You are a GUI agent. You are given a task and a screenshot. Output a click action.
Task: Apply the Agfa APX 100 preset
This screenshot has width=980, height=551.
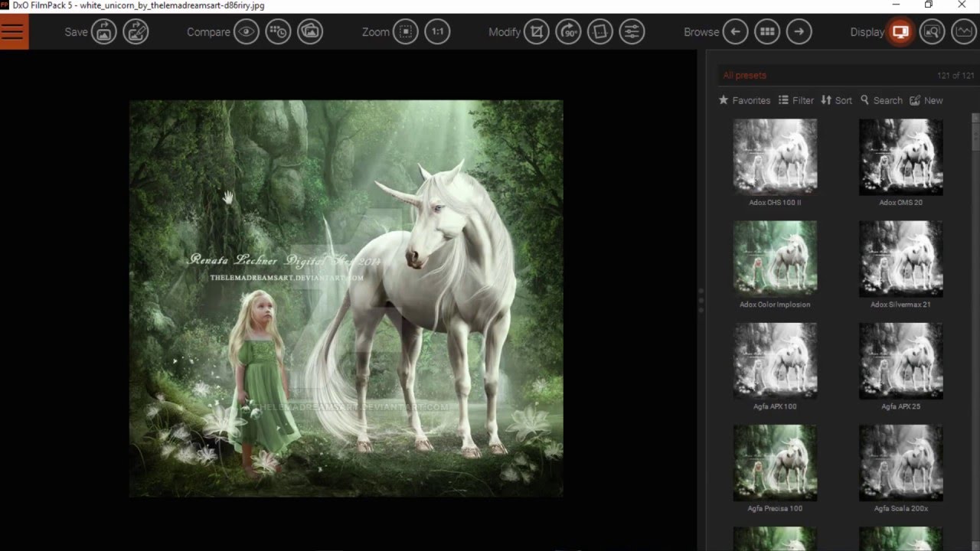click(x=775, y=366)
